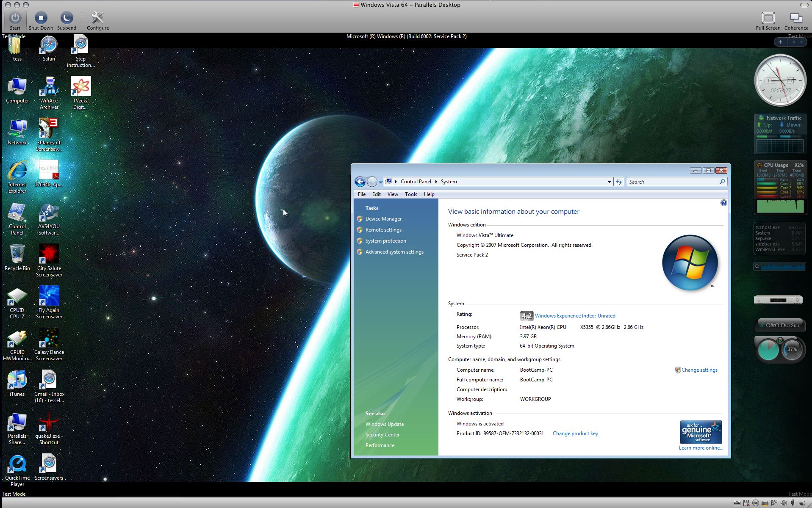Viewport: 812px width, 508px height.
Task: Open the Edit menu
Action: (377, 194)
